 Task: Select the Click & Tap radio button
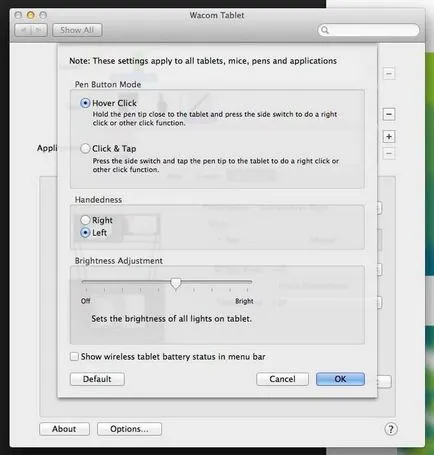pos(85,148)
